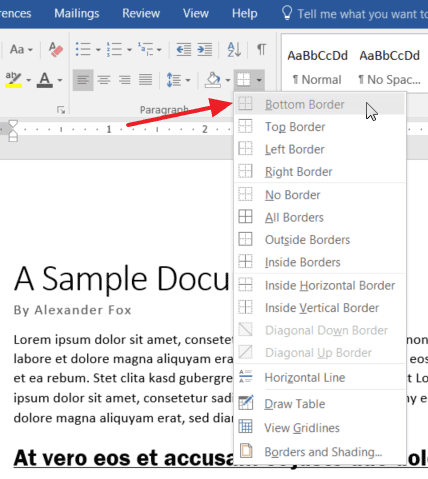The height and width of the screenshot is (479, 428).
Task: Toggle Show/Hide paragraph marks
Action: click(262, 49)
